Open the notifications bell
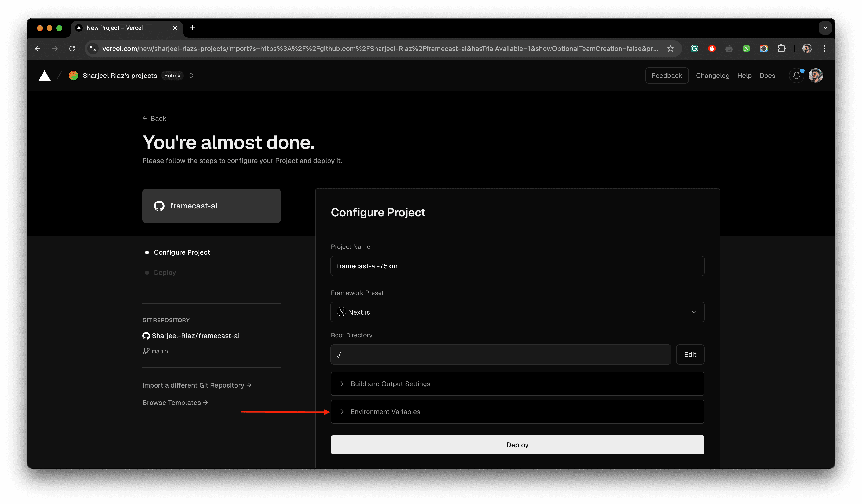The height and width of the screenshot is (504, 862). coord(796,76)
